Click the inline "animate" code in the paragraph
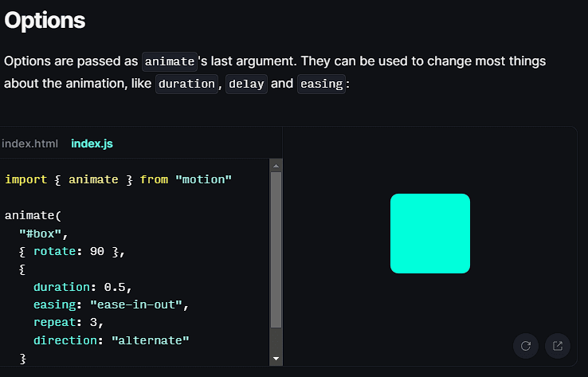This screenshot has width=588, height=377. click(169, 61)
